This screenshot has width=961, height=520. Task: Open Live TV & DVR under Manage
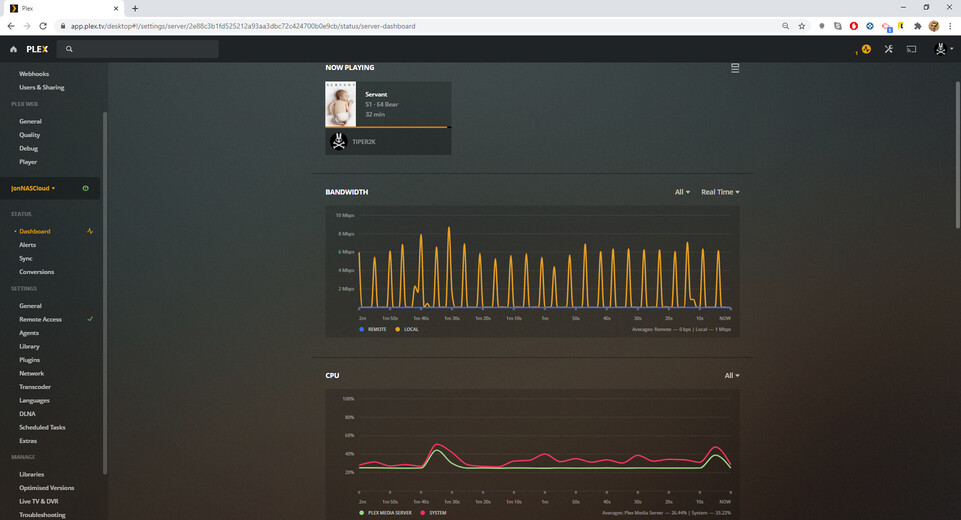[39, 501]
